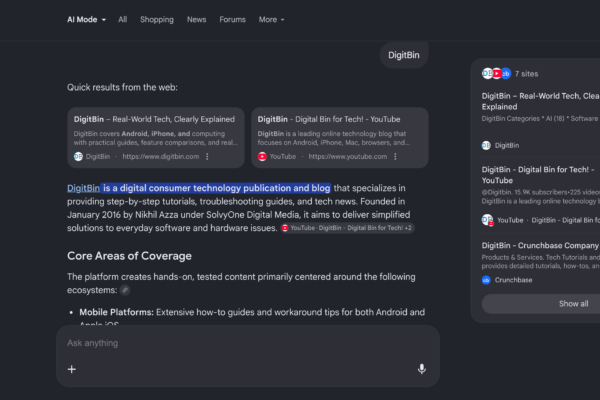Click DigitBin favicon in sidebar source
The width and height of the screenshot is (600, 400).
(486, 145)
